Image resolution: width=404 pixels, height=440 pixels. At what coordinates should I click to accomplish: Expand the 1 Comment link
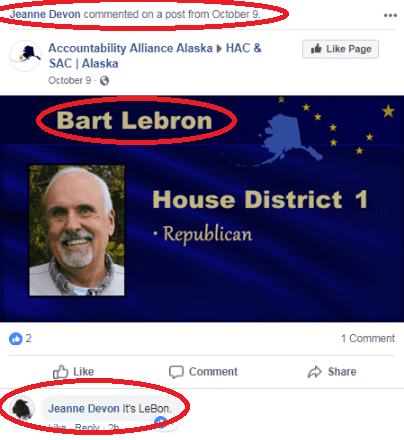point(368,338)
